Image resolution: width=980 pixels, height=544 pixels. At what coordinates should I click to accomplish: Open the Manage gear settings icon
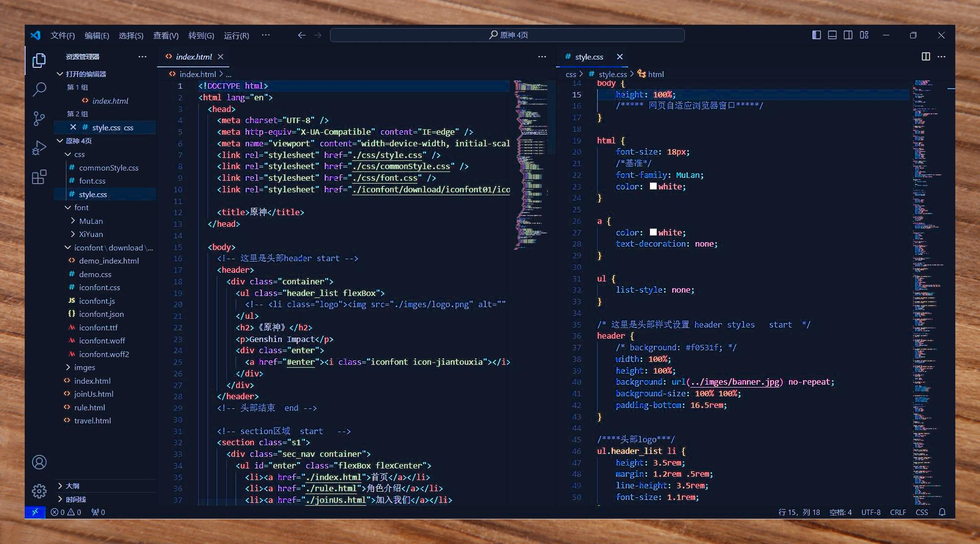(x=39, y=491)
